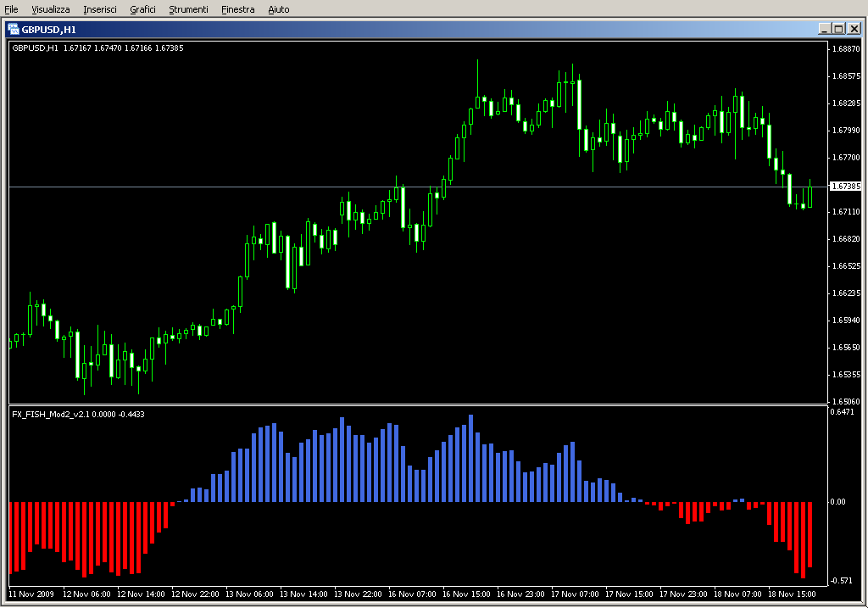The height and width of the screenshot is (608, 868).
Task: Click the 12 Nov 14:00 time label
Action: point(141,594)
